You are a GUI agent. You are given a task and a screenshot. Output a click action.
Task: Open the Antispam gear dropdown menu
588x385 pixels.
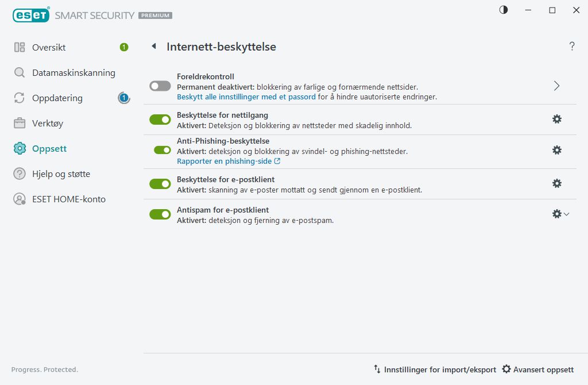[560, 214]
